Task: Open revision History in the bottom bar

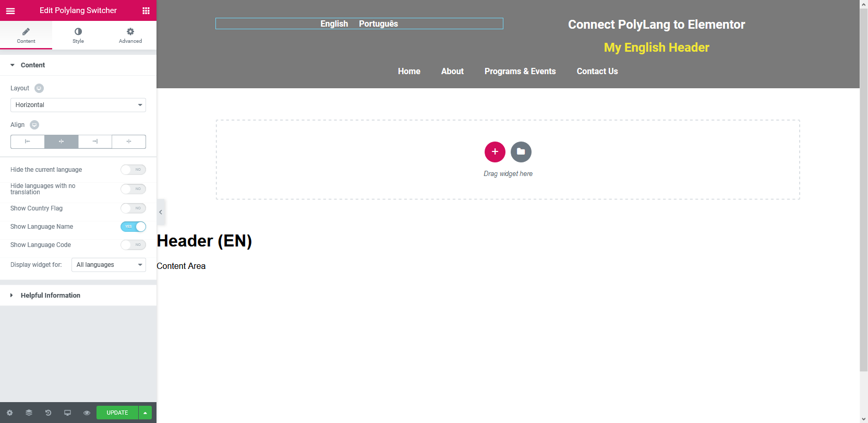Action: 48,413
